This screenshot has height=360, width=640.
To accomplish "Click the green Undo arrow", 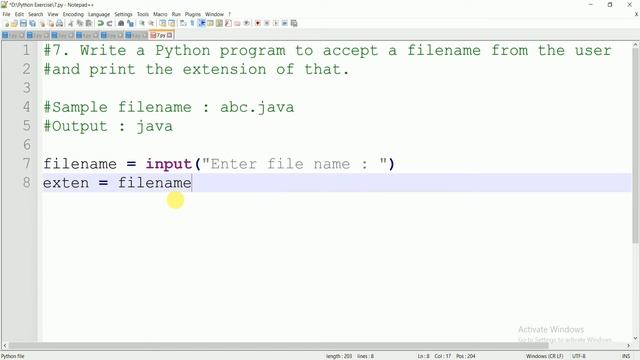I will (x=100, y=23).
